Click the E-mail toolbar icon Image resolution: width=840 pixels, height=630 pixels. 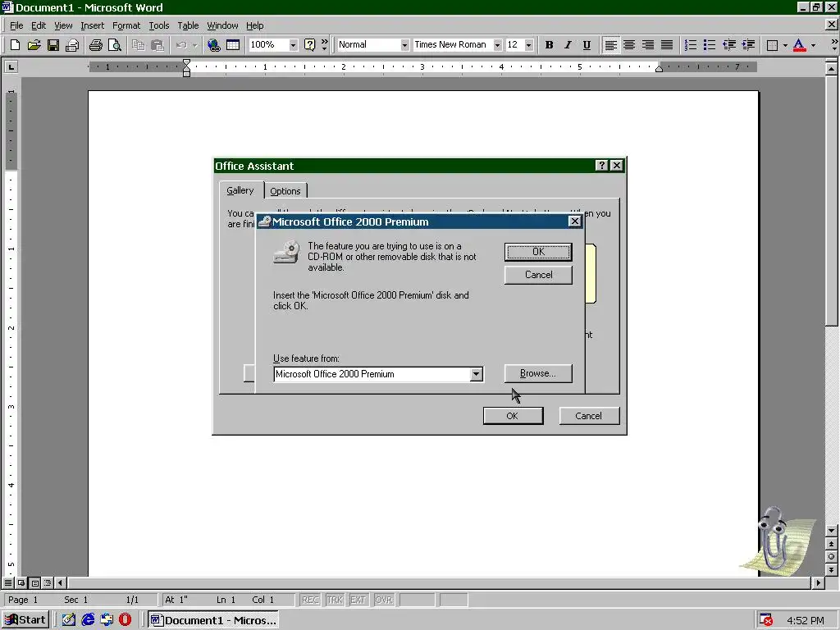(72, 45)
